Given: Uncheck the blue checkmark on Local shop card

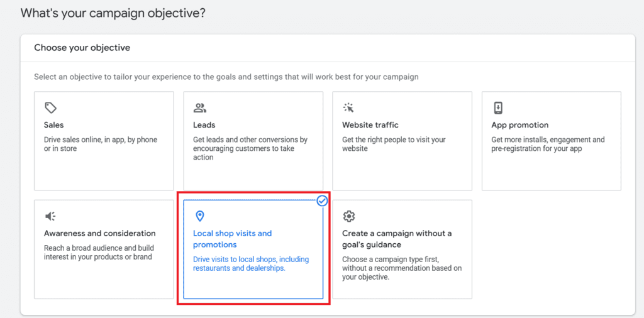Looking at the screenshot, I should [322, 200].
